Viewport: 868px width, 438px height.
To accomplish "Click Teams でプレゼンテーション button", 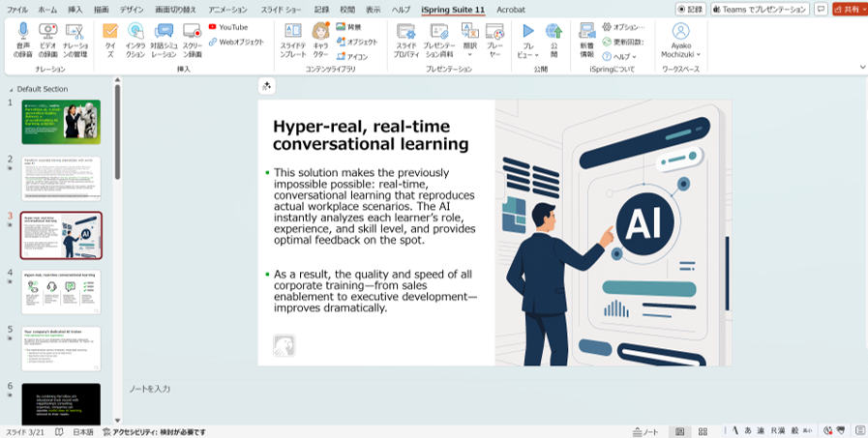I will point(759,9).
